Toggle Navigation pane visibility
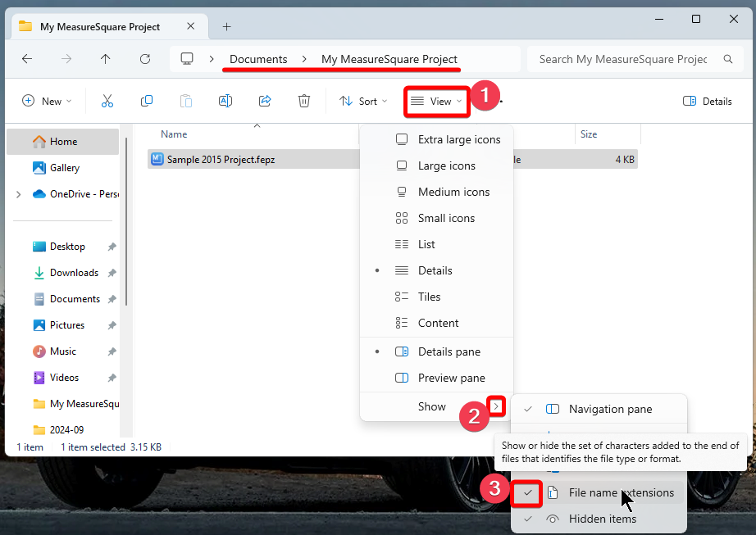The height and width of the screenshot is (535, 756). click(x=599, y=409)
